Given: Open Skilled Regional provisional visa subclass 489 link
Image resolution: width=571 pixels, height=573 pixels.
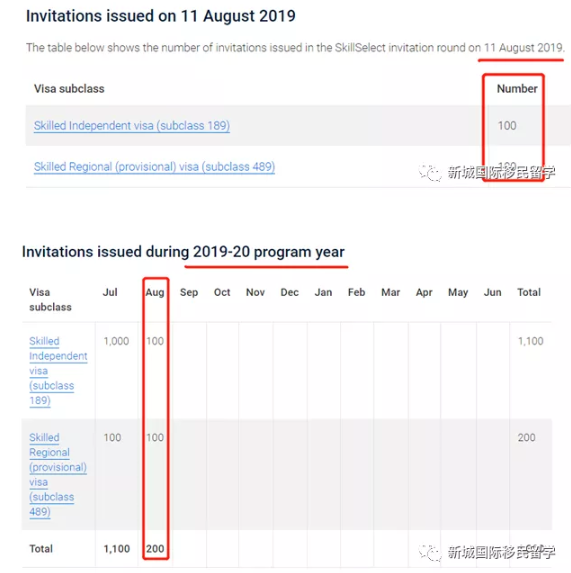Looking at the screenshot, I should pyautogui.click(x=154, y=167).
